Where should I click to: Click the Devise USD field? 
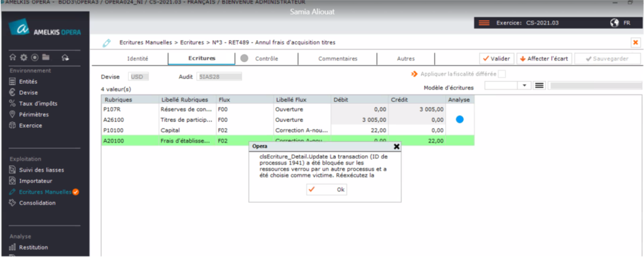click(139, 76)
